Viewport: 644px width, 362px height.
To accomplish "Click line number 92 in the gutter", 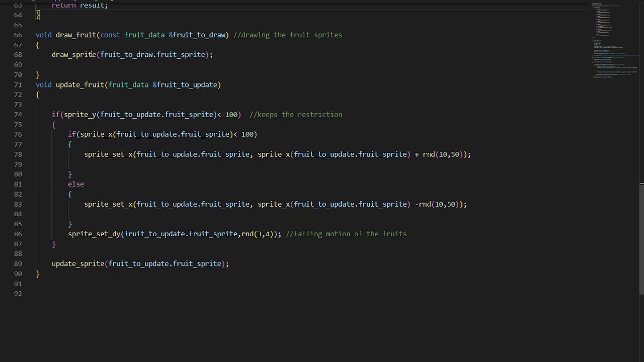I will 18,294.
